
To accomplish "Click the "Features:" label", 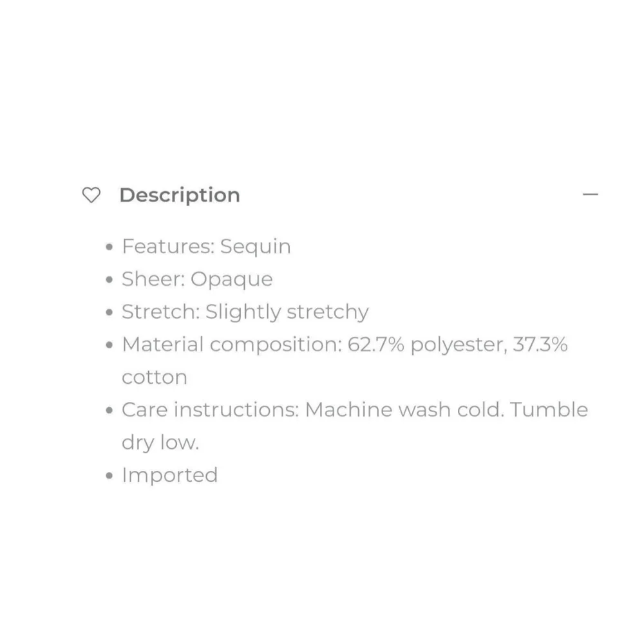I will (168, 247).
